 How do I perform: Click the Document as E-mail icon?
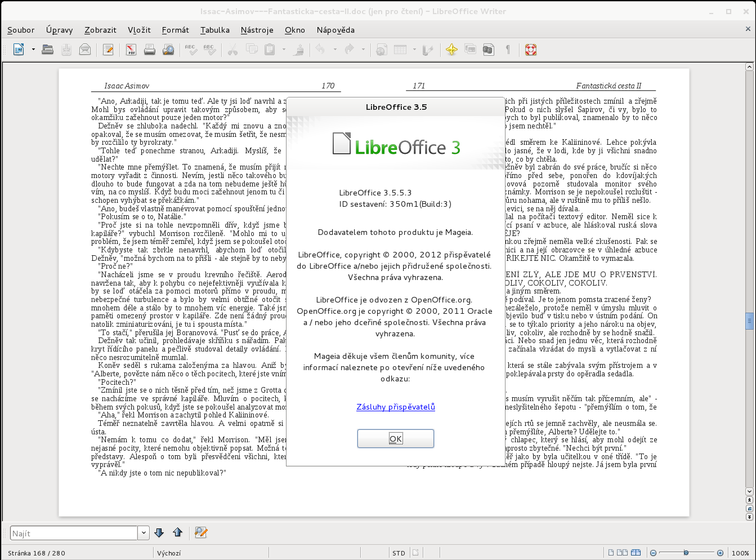pyautogui.click(x=85, y=50)
